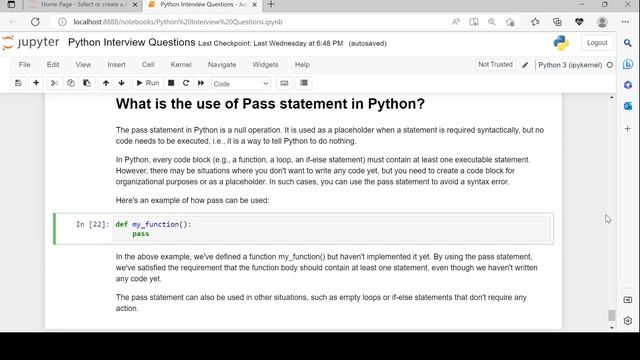The width and height of the screenshot is (640, 360).
Task: Paste cells below with clipboard icon
Action: (x=87, y=83)
